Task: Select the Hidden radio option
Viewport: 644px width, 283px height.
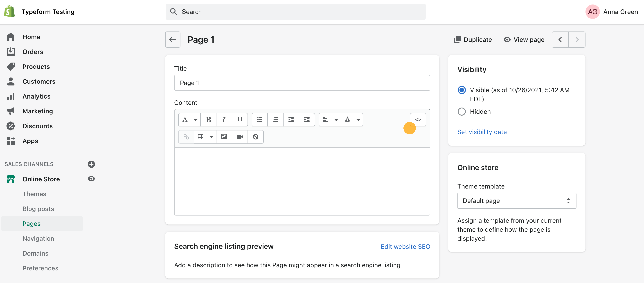Action: 462,111
